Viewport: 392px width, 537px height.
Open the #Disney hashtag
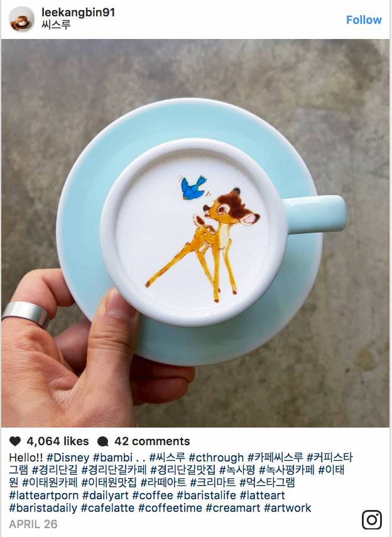(x=67, y=458)
